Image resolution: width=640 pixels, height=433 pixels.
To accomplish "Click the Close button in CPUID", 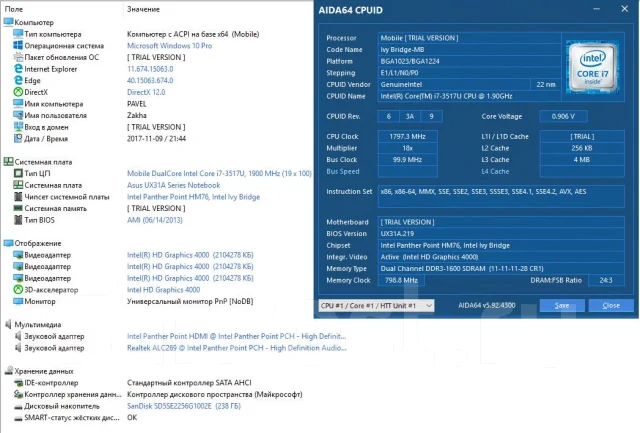I will pos(611,305).
